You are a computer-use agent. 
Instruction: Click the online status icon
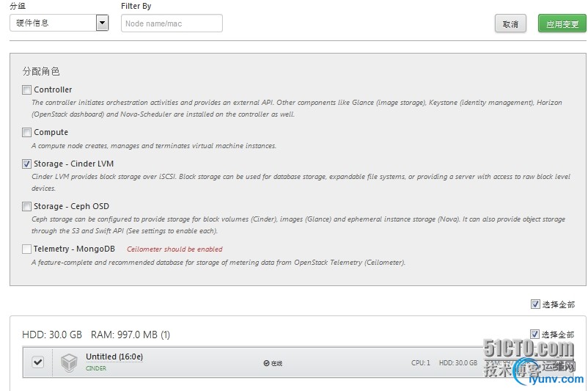pyautogui.click(x=265, y=363)
